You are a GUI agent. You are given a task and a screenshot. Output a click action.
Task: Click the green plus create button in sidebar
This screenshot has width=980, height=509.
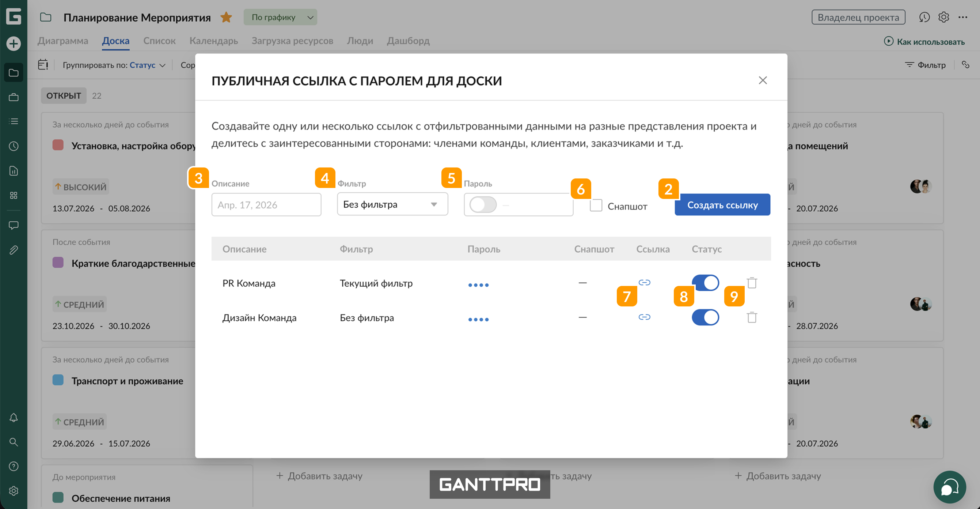click(14, 44)
